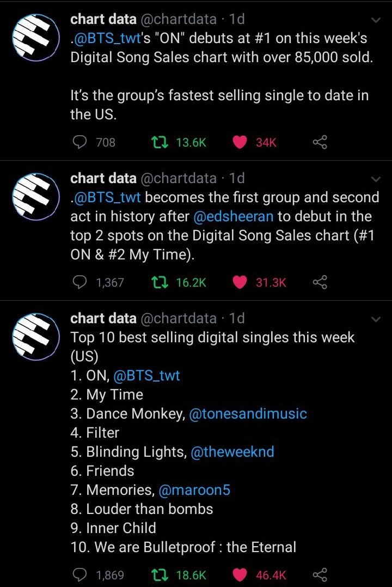
Task: Like the tweet with 31.3K likes
Action: point(240,282)
